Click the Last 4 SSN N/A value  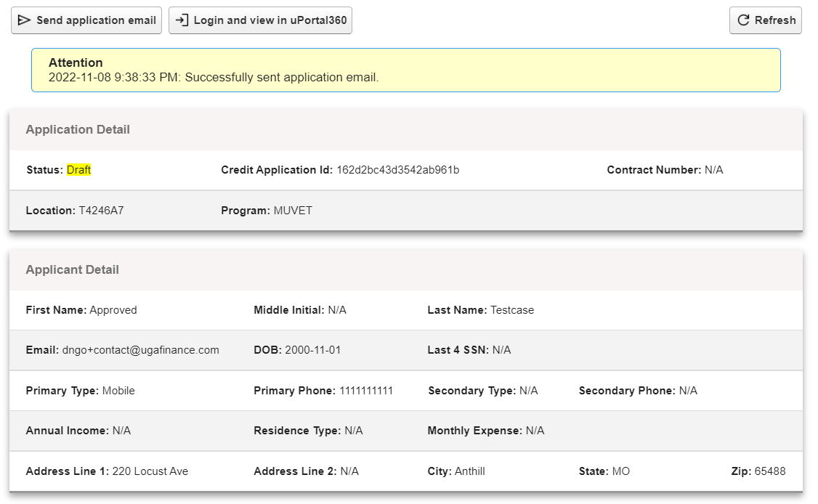[502, 350]
